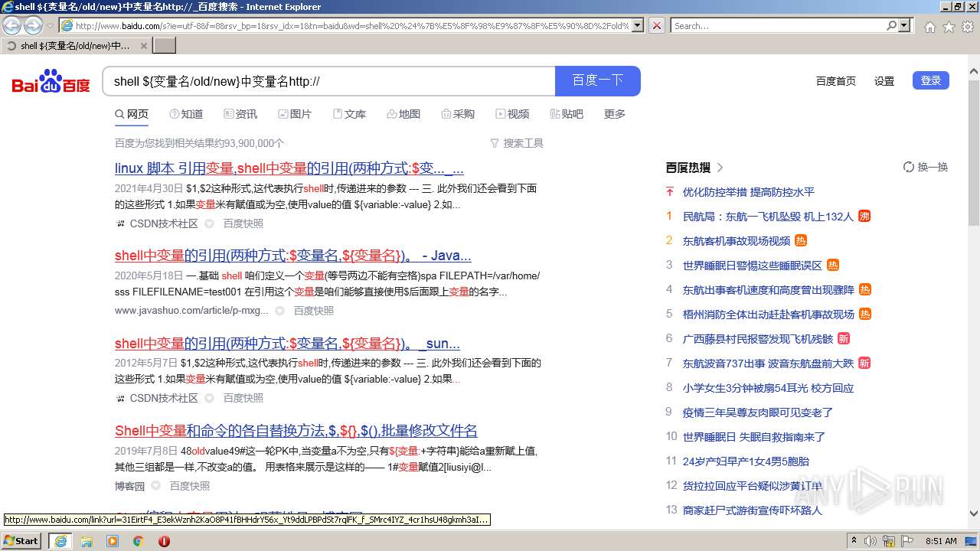Switch to the 文库 tab

tap(349, 114)
